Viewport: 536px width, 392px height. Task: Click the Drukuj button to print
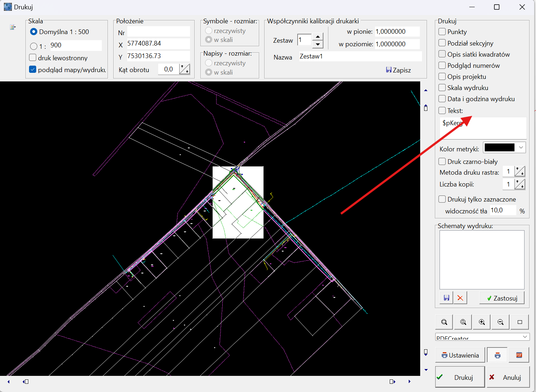460,377
